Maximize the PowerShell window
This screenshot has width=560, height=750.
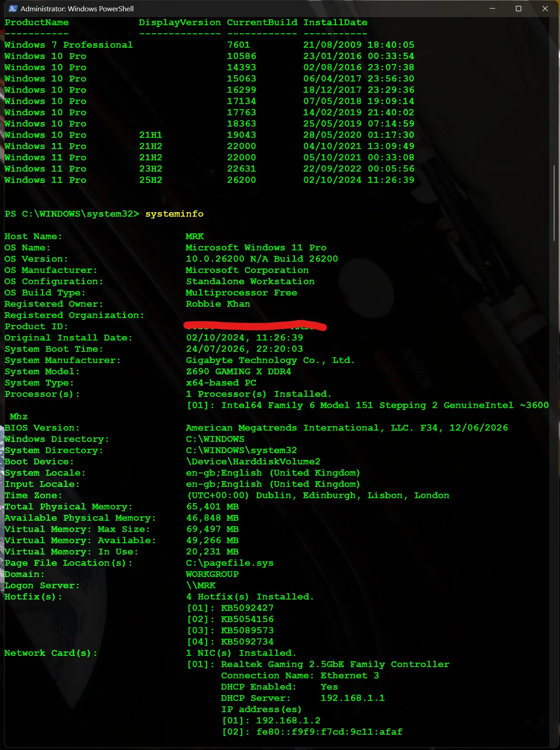pyautogui.click(x=519, y=9)
